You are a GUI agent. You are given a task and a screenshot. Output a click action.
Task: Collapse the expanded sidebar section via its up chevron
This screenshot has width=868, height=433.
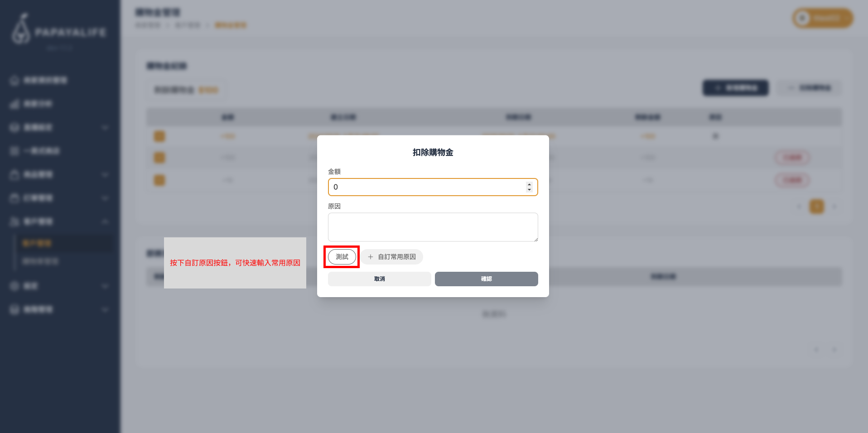coord(105,221)
